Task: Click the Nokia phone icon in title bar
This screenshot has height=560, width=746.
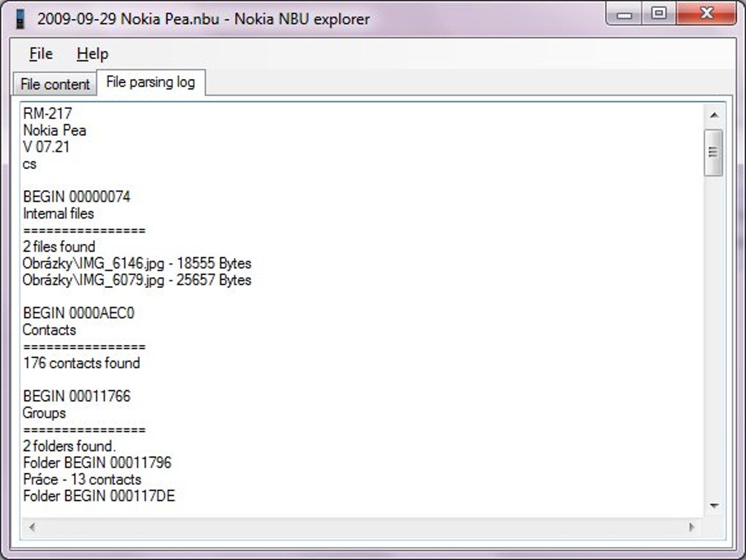Action: point(20,19)
